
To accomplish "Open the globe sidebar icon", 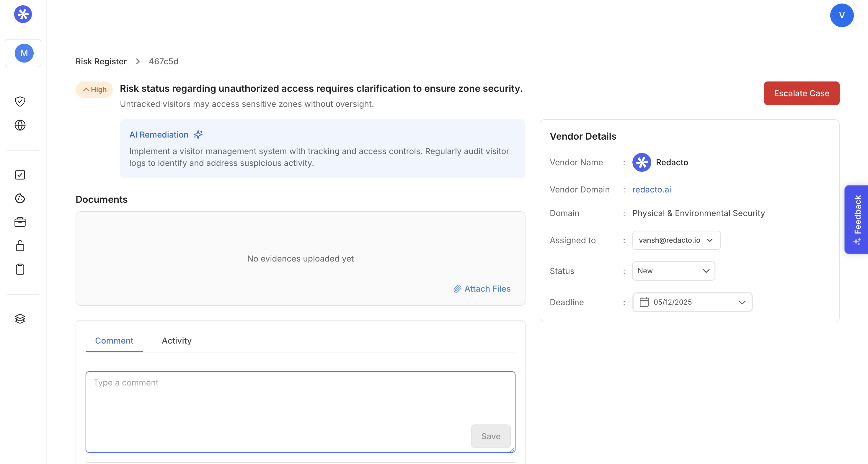I will (20, 125).
